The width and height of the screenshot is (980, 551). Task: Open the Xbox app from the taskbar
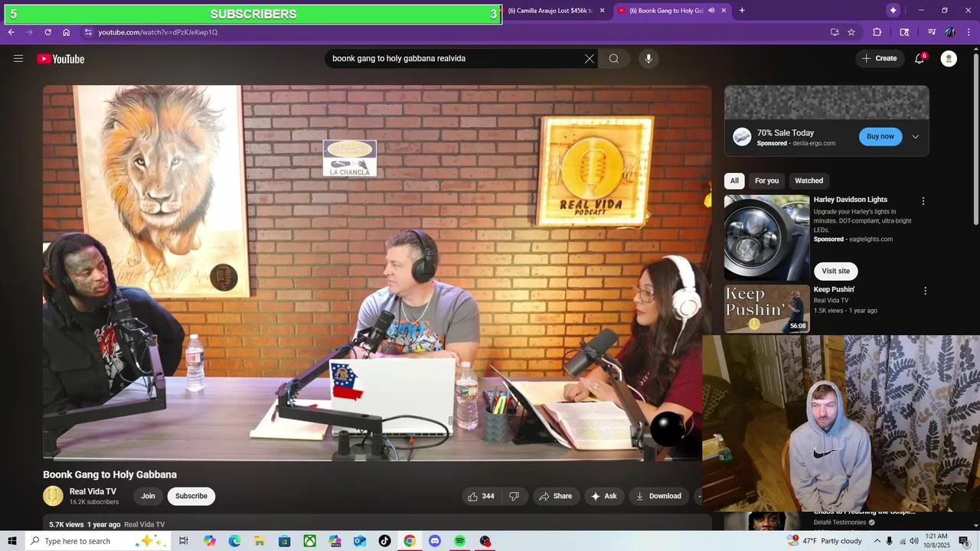[x=309, y=541]
